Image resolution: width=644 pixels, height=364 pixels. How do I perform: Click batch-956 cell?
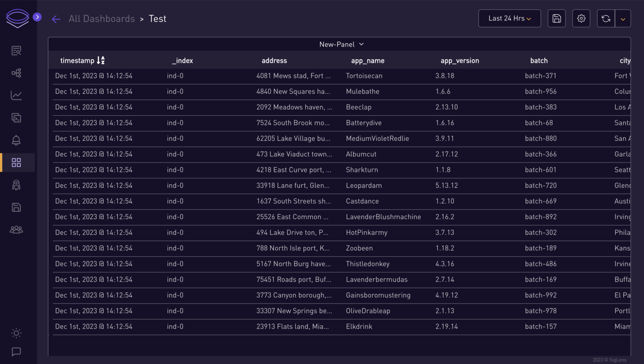click(x=541, y=91)
